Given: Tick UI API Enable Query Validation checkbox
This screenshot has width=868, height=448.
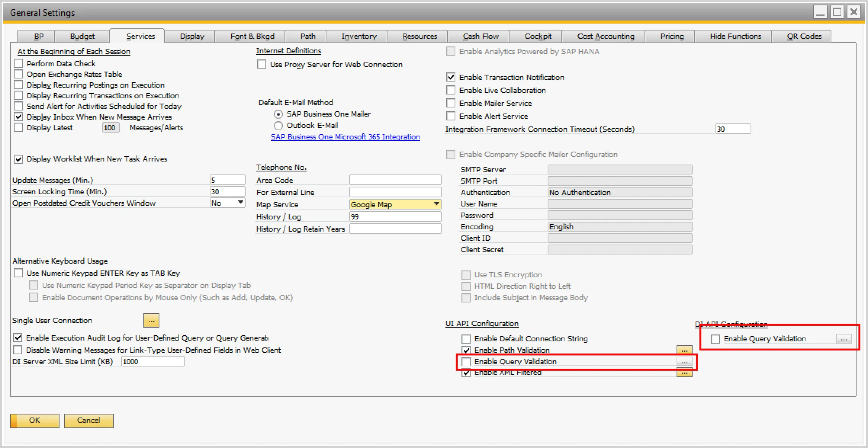Looking at the screenshot, I should coord(466,362).
